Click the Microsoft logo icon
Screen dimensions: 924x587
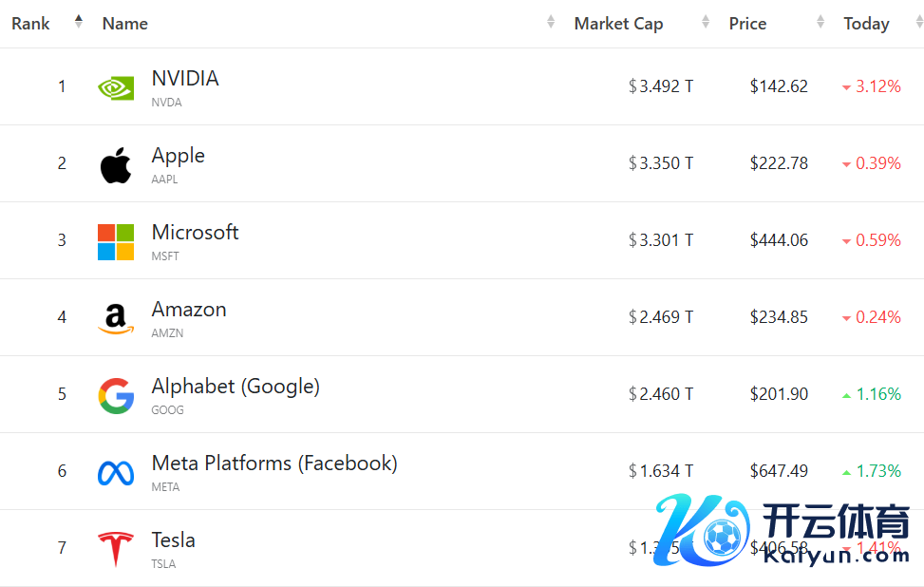(x=116, y=241)
